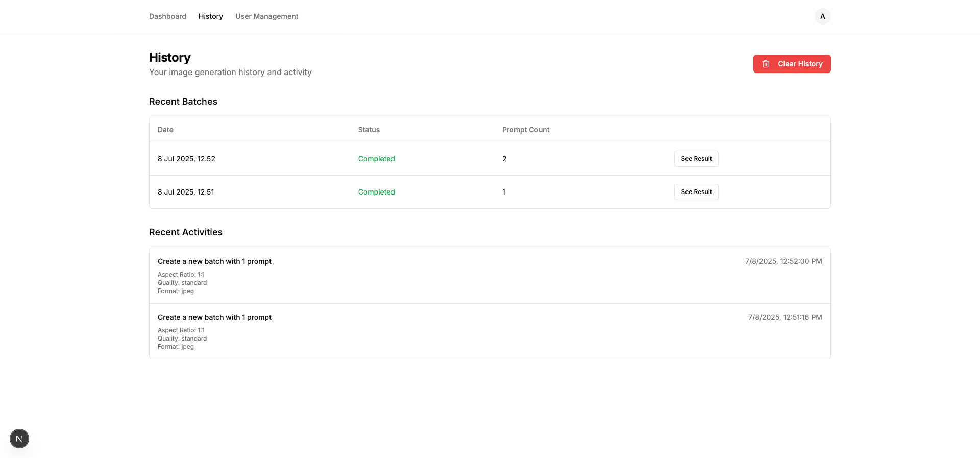Click the Date column header
The width and height of the screenshot is (980, 458).
pos(165,130)
